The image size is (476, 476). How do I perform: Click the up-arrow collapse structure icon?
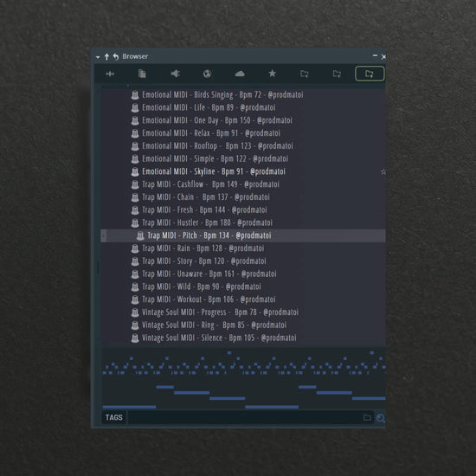click(x=106, y=57)
